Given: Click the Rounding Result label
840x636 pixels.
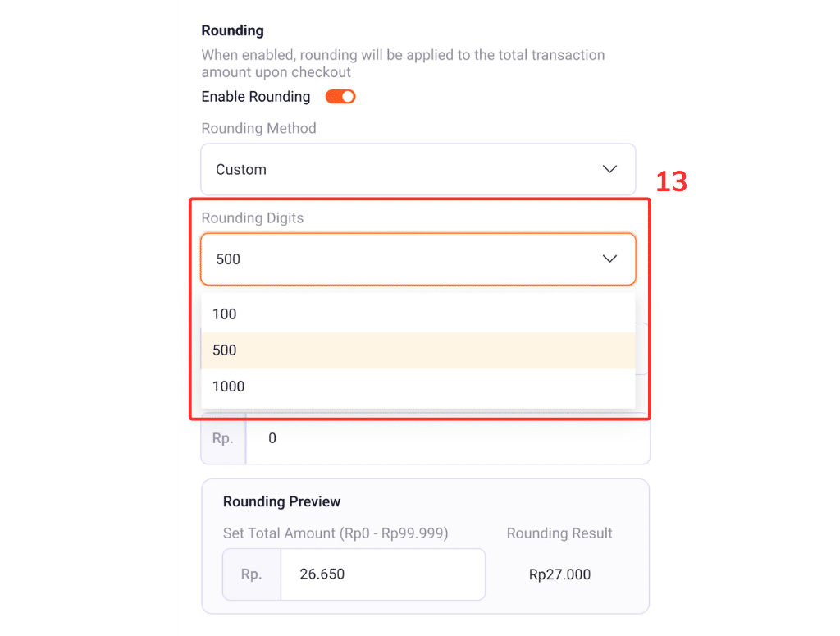Looking at the screenshot, I should (x=559, y=533).
